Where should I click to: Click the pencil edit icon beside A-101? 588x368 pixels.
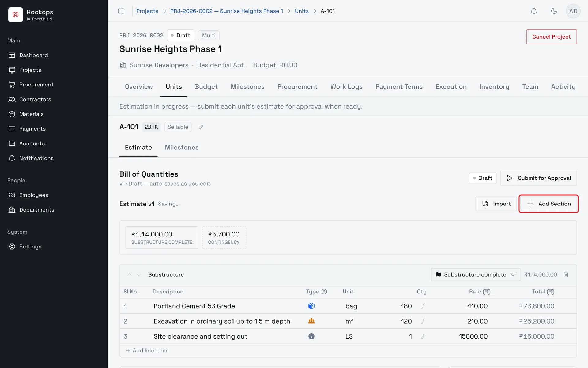(201, 127)
